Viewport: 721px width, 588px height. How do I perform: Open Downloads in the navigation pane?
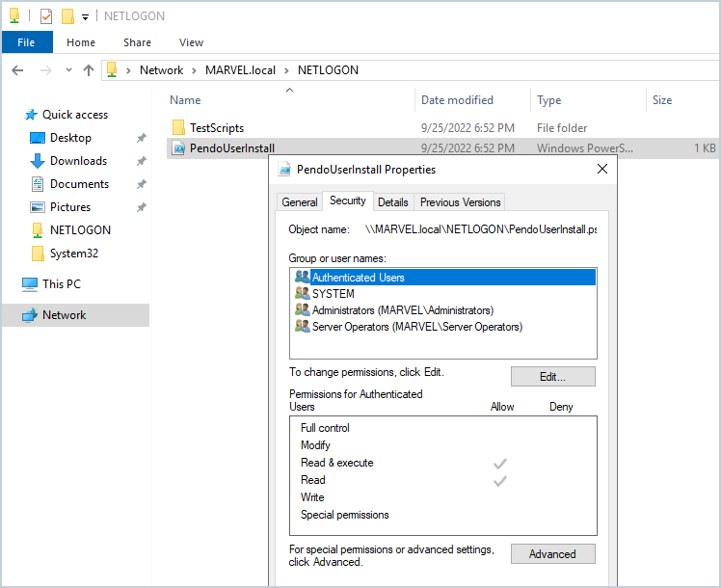78,160
